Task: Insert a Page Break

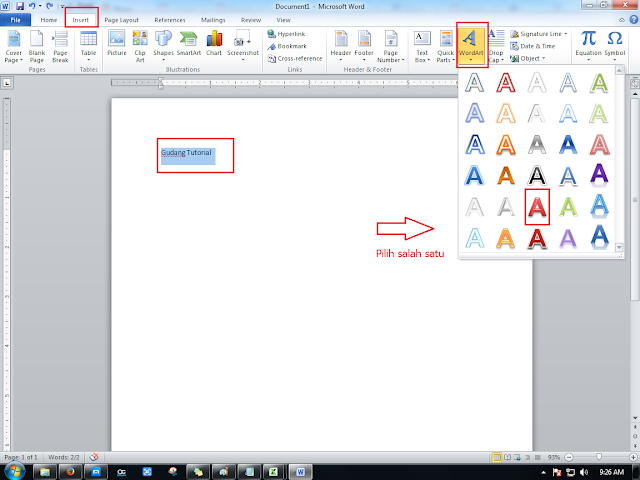Action: (60, 46)
